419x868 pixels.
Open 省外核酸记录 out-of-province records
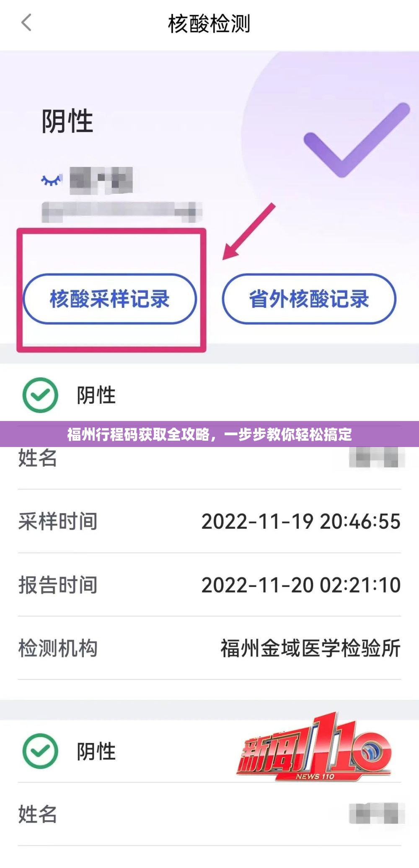tap(309, 299)
